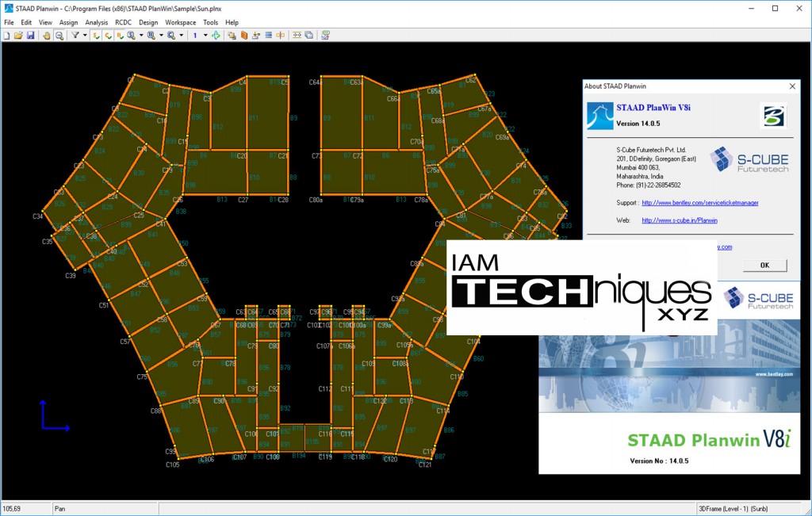Screen dimensions: 812x516
Task: Click the S search magnifier icon
Action: (x=132, y=35)
